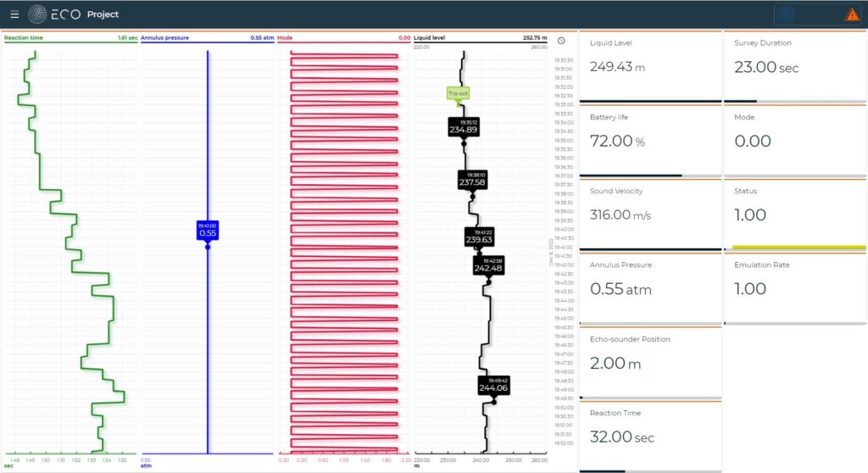Open the hamburger menu
868x473 pixels.
tap(14, 14)
